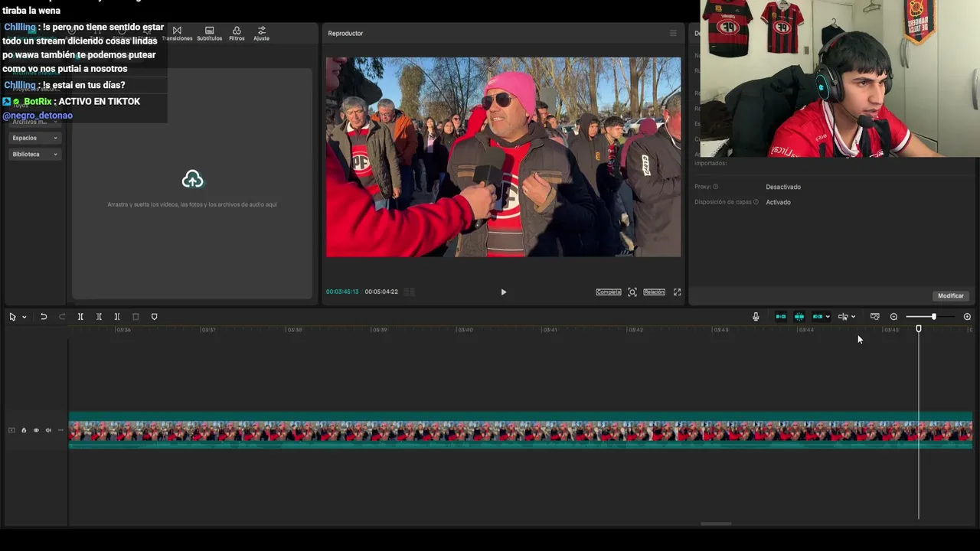Toggle clip linkage on the timeline

[818, 317]
